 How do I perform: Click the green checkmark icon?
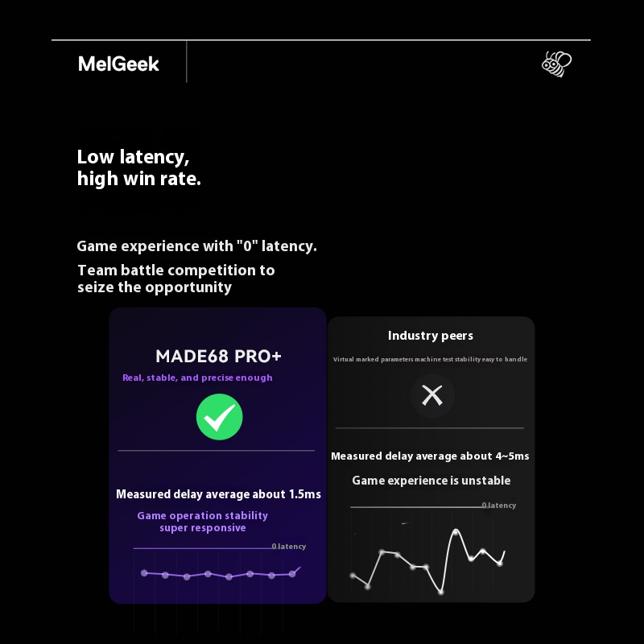[219, 417]
